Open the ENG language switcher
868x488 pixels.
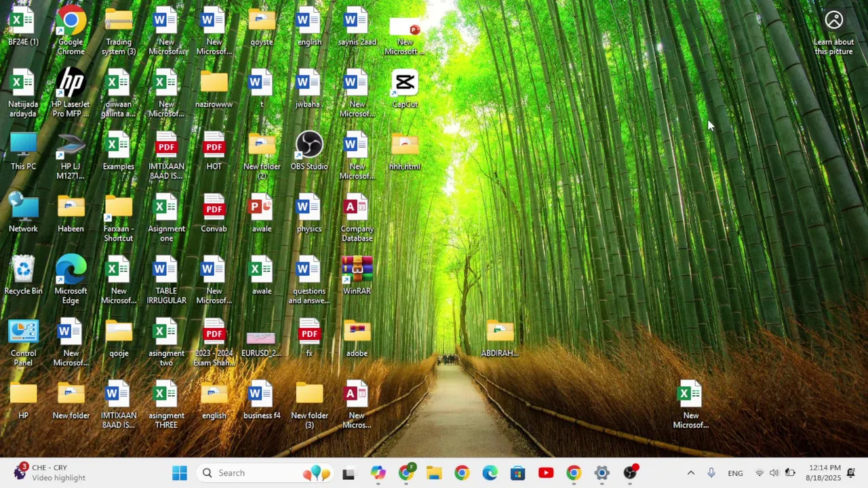point(735,473)
